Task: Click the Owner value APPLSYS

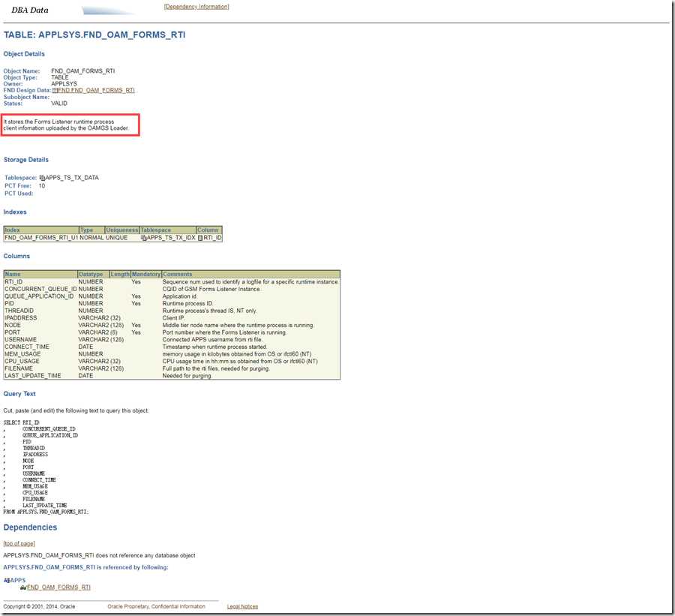Action: coord(64,84)
